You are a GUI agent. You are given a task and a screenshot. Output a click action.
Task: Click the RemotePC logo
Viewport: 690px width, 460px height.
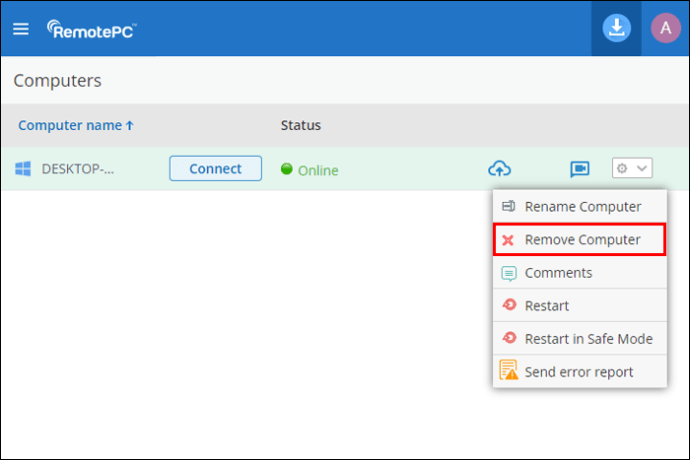pos(91,28)
